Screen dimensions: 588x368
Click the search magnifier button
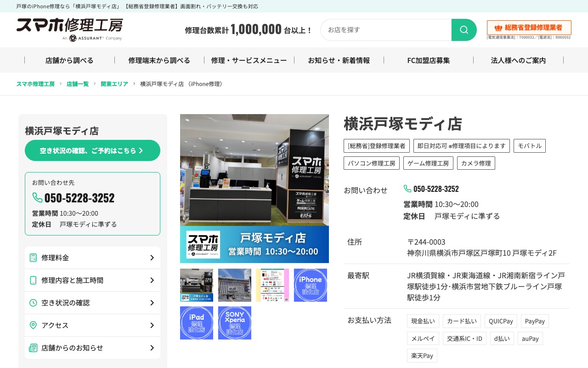click(x=464, y=30)
